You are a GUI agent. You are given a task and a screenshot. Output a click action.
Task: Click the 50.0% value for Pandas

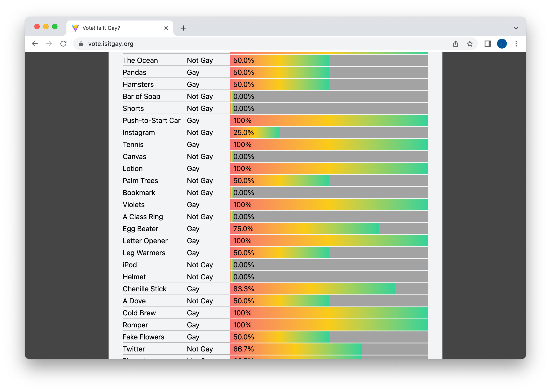(243, 72)
